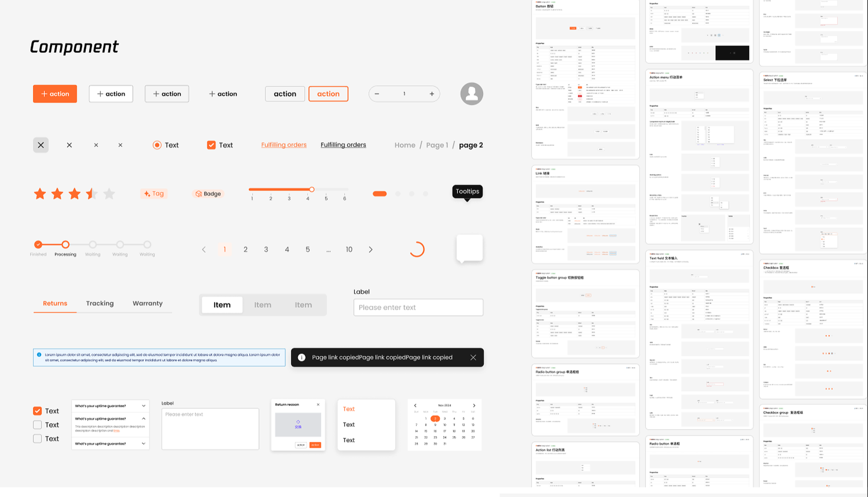This screenshot has height=497, width=868.
Task: Click the black Tooltips bubble
Action: click(467, 192)
